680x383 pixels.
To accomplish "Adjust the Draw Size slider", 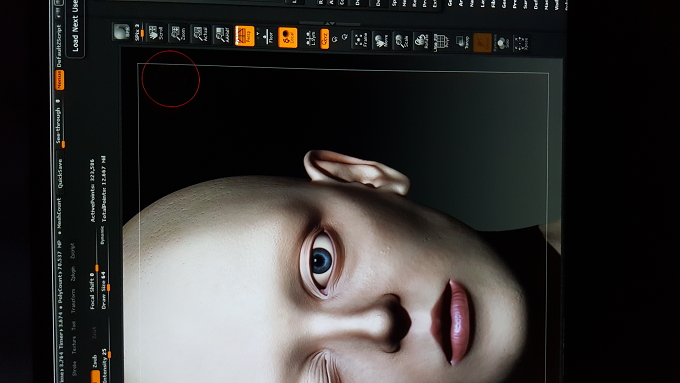I will 105,290.
